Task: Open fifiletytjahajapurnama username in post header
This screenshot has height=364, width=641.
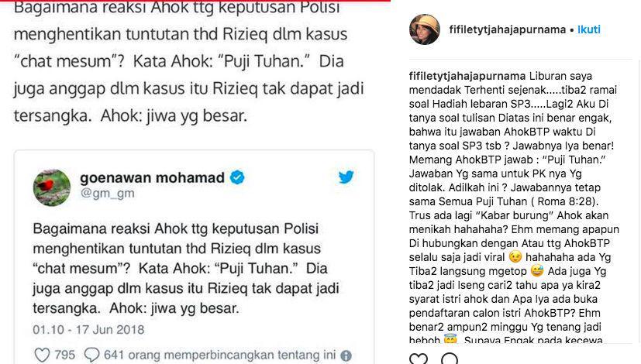Action: (508, 29)
